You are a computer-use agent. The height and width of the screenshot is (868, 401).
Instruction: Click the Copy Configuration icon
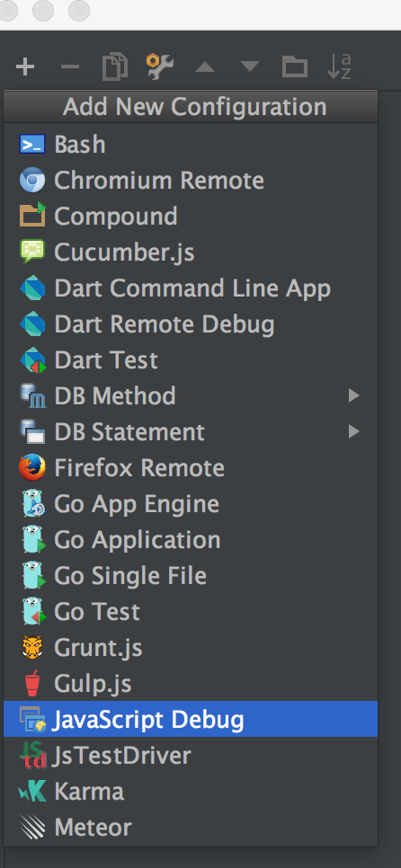[x=115, y=67]
